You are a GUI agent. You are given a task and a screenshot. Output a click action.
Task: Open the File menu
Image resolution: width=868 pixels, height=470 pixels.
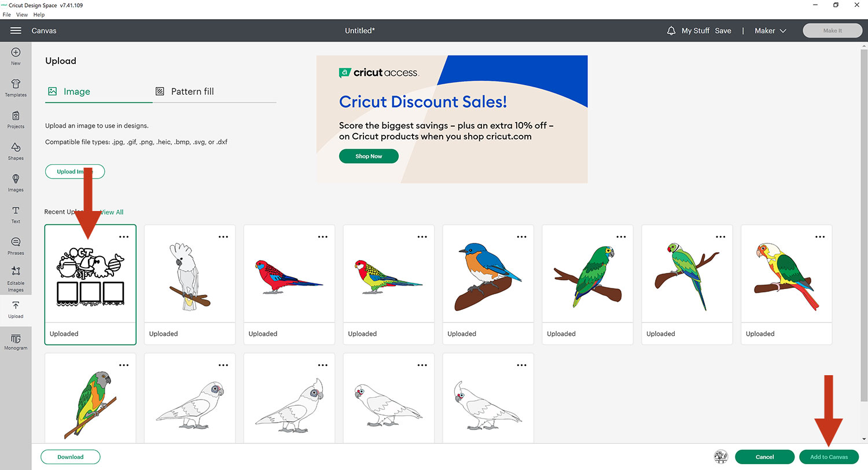7,14
